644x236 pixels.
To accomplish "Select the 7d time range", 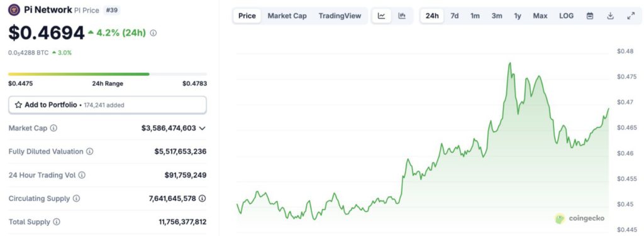I will coord(455,16).
